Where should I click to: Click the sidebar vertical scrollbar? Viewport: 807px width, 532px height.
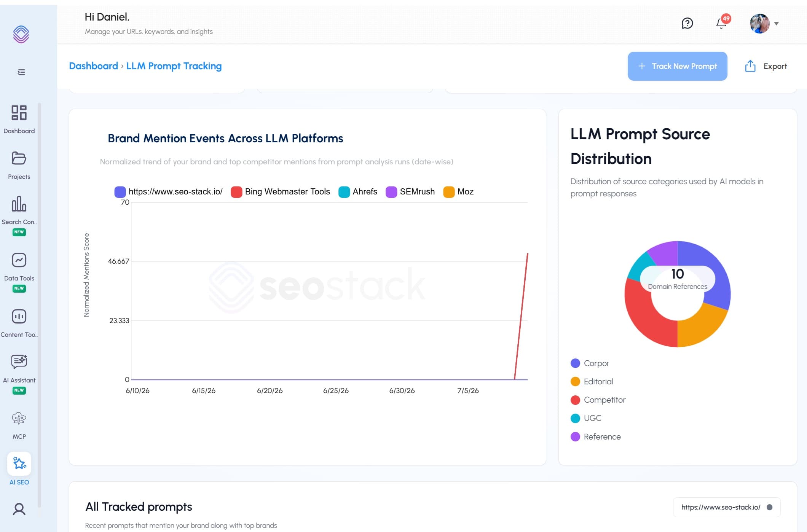point(39,304)
